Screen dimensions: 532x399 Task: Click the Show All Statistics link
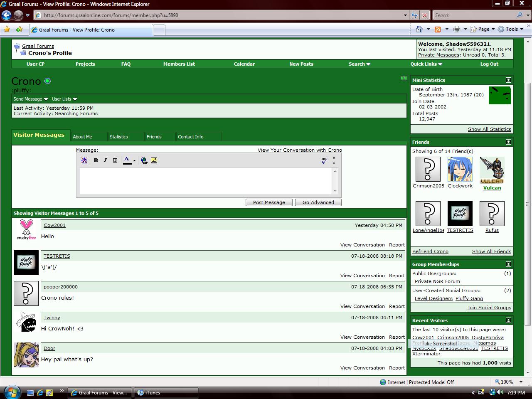point(490,129)
